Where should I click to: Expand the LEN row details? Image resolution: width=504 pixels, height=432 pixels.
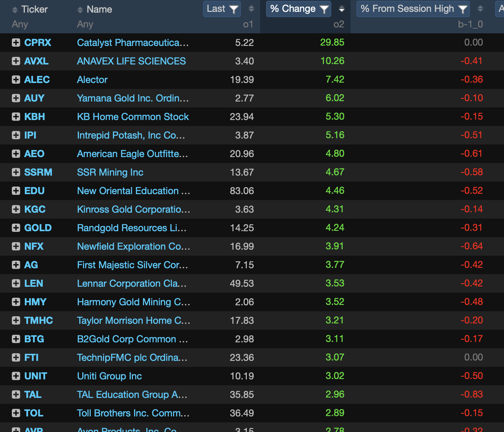16,283
